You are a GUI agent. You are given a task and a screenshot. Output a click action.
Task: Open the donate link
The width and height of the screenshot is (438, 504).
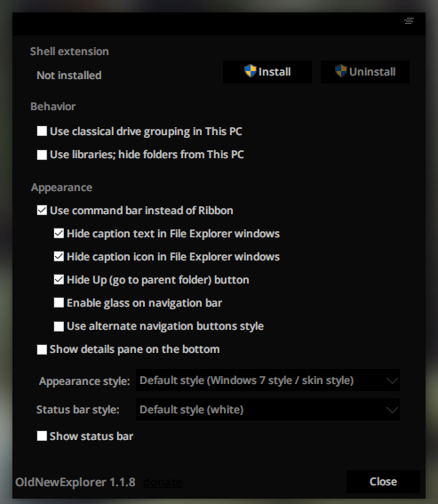[163, 482]
